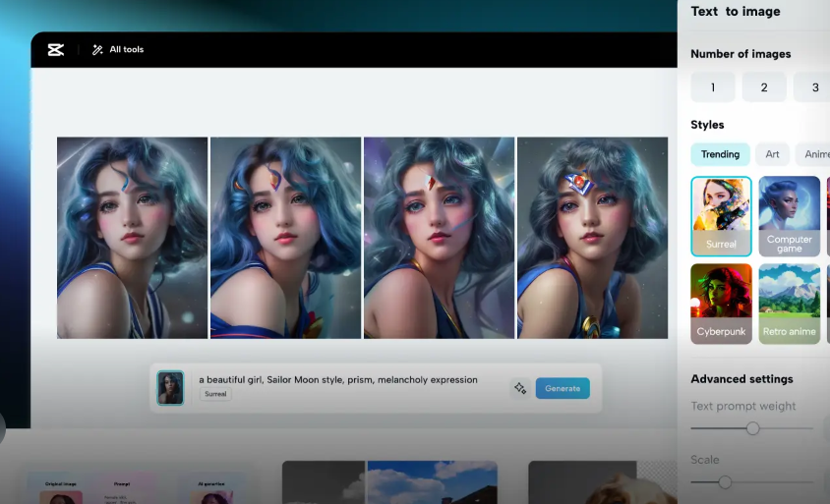Image resolution: width=830 pixels, height=504 pixels.
Task: Open All tools menu
Action: pyautogui.click(x=117, y=50)
